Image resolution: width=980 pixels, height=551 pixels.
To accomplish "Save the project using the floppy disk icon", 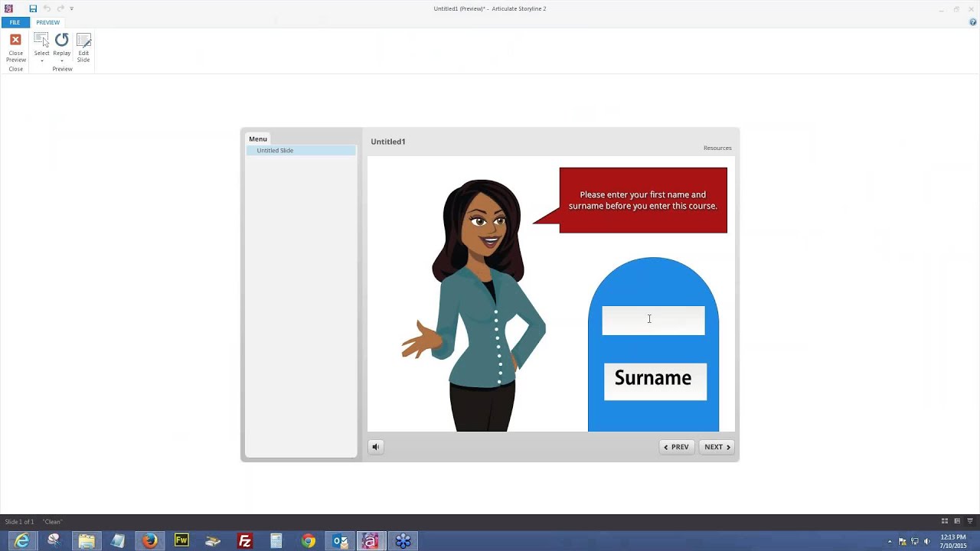I will click(x=33, y=8).
